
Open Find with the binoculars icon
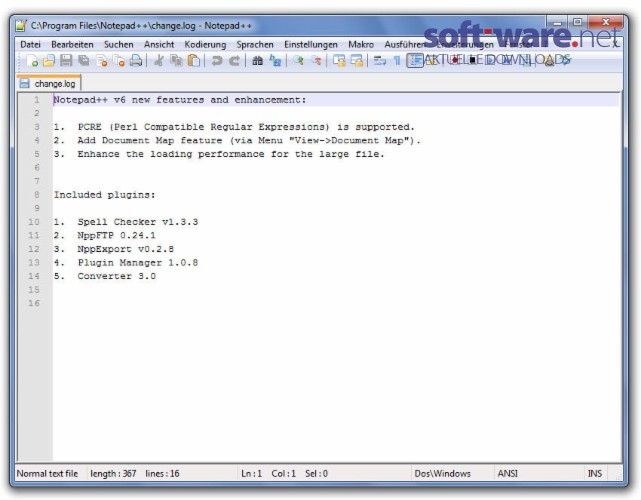coord(257,61)
